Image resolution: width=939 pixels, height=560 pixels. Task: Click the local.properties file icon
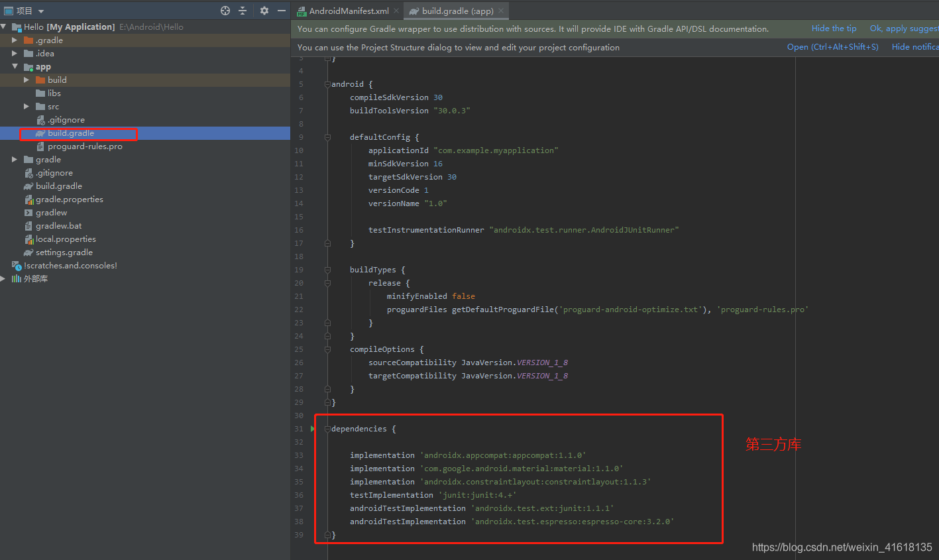(28, 239)
